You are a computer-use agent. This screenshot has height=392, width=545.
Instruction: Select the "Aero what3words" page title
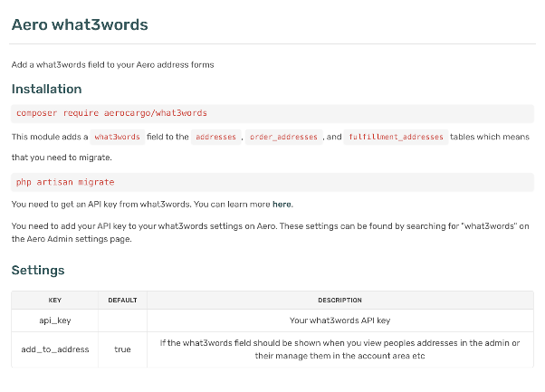80,25
